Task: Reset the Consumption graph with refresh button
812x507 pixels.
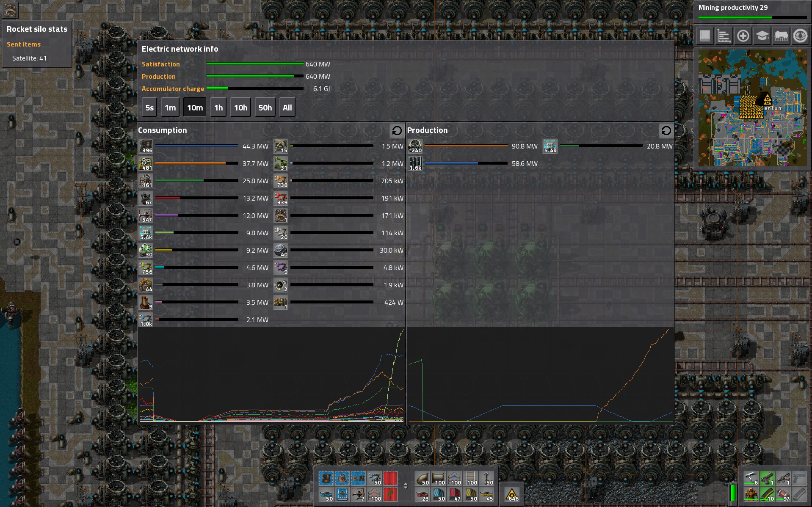Action: pyautogui.click(x=397, y=131)
